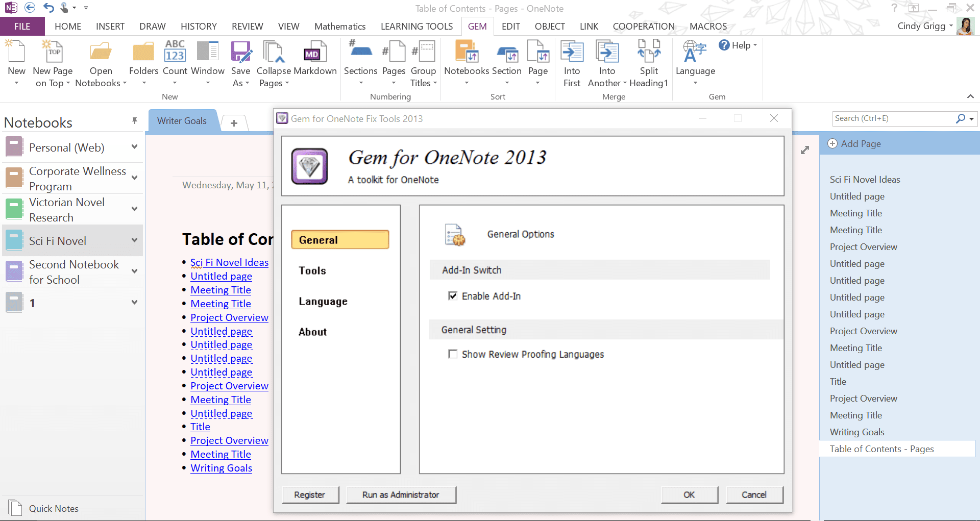980x521 pixels.
Task: Click the Markdown MD icon
Action: coord(315,52)
